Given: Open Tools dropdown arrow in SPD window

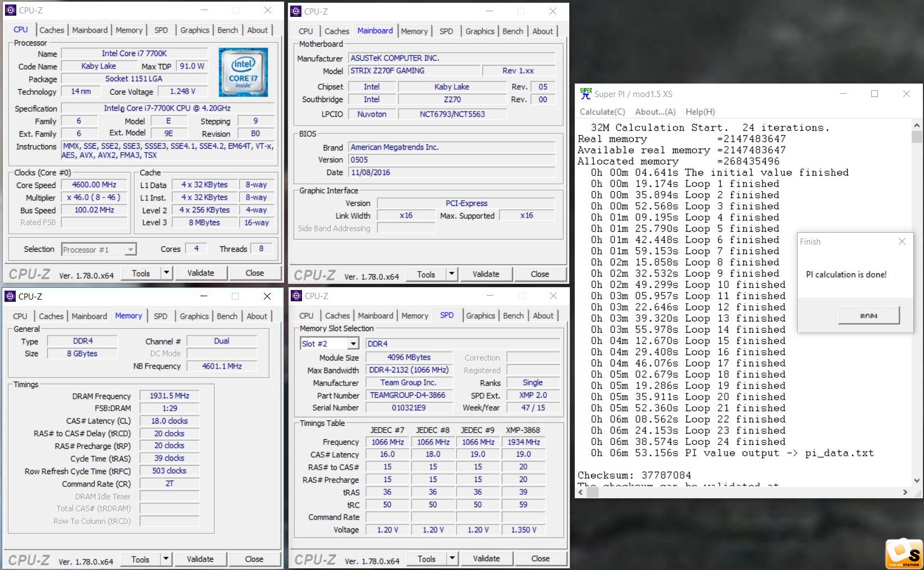Looking at the screenshot, I should click(452, 559).
